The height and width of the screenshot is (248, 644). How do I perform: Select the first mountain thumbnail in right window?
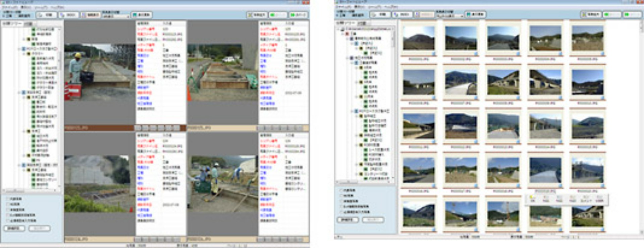point(419,39)
